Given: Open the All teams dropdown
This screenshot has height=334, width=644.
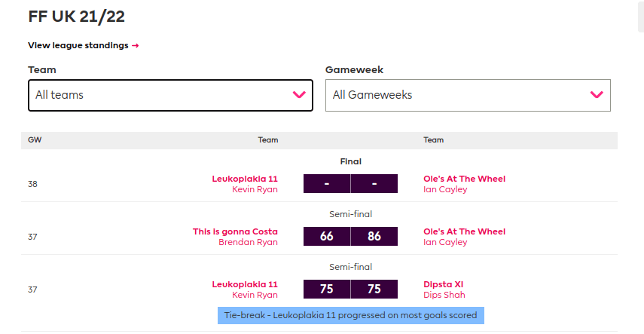Looking at the screenshot, I should pos(170,95).
